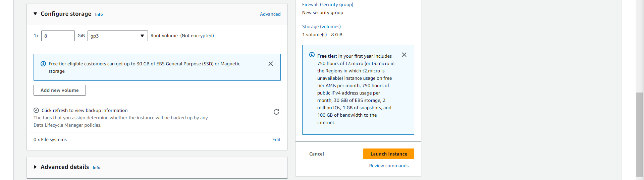Dismiss the EBS free tier storage notice
The height and width of the screenshot is (180, 644).
coord(271,64)
